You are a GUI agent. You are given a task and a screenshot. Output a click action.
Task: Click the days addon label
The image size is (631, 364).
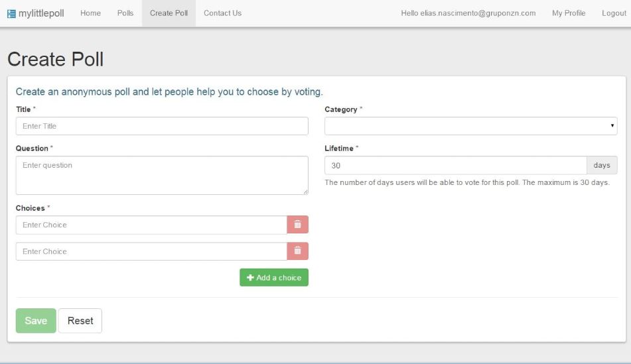click(602, 165)
